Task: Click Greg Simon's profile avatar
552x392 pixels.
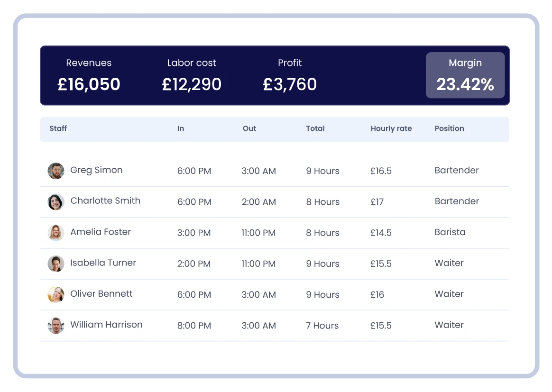Action: point(55,171)
